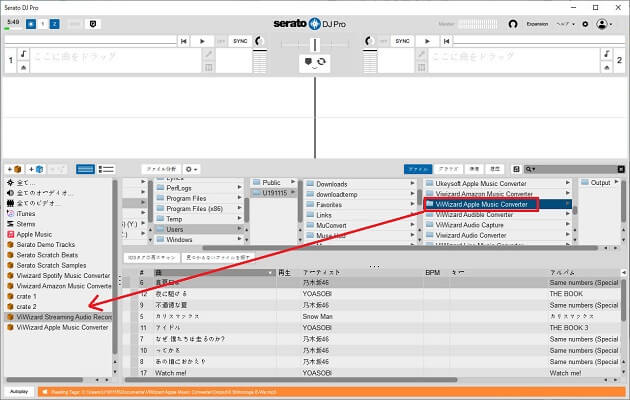
Task: Open Serato Scratch Beats crate
Action: click(47, 255)
